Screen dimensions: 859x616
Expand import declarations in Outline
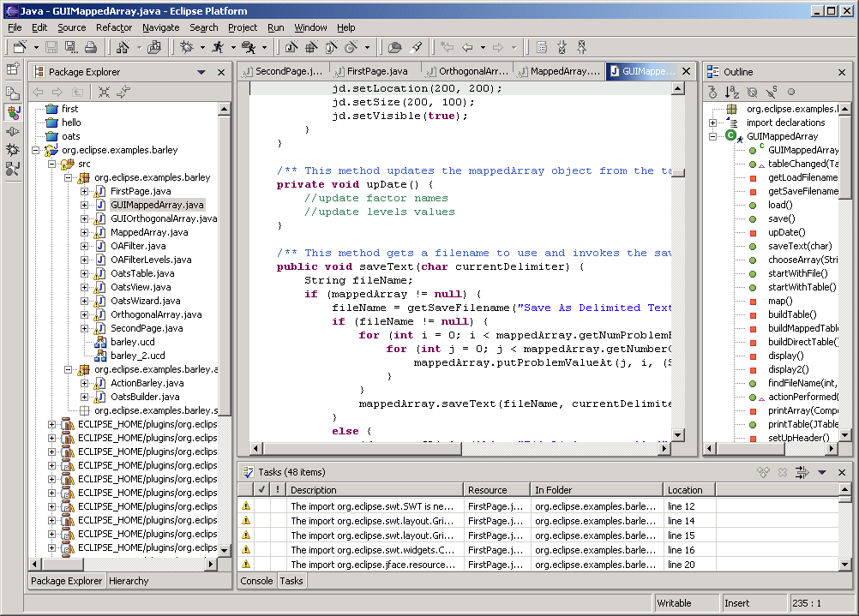point(712,123)
